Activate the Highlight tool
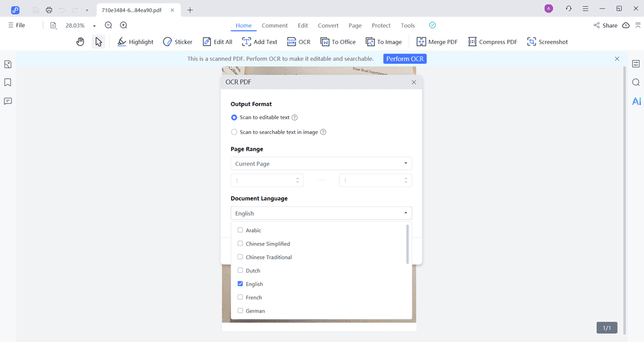644x342 pixels. 135,42
